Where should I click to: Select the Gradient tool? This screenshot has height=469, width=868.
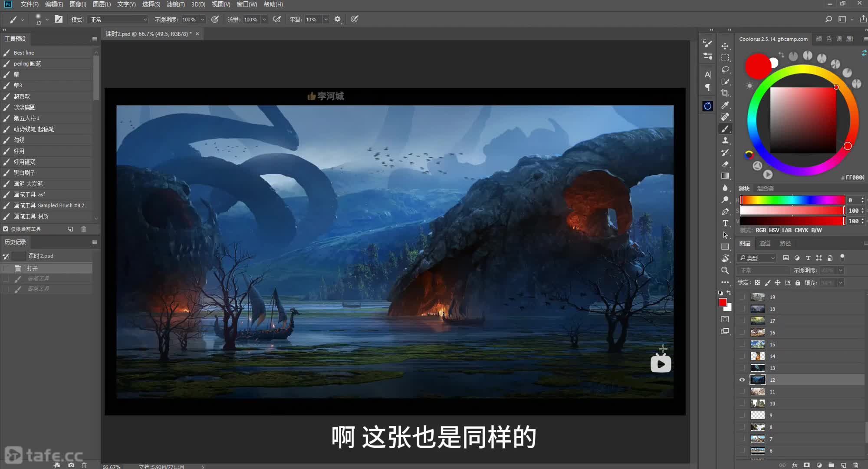[x=725, y=176]
